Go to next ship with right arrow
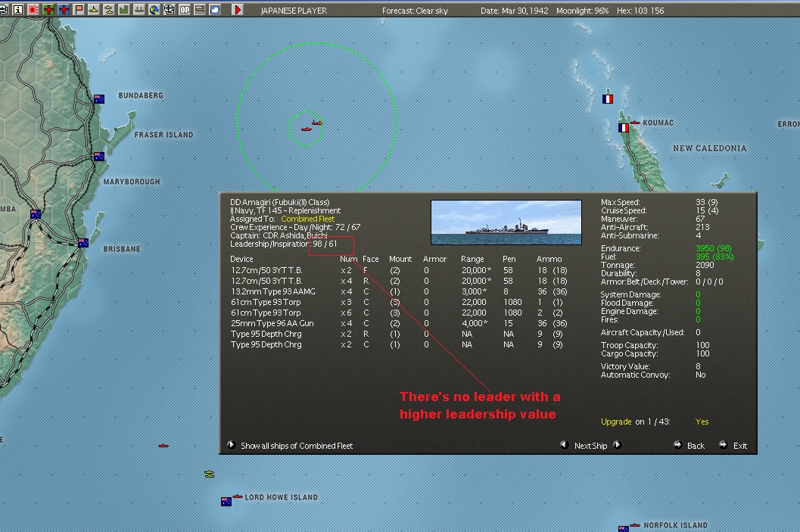 pos(618,445)
